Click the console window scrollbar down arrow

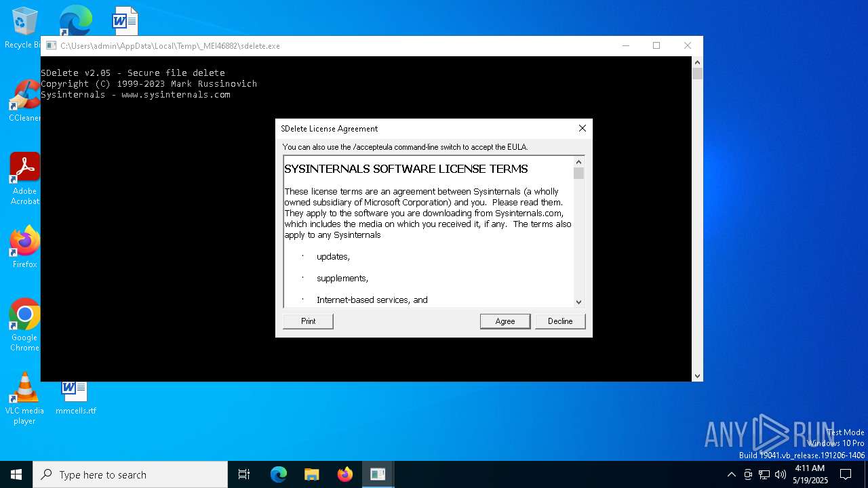coord(697,375)
